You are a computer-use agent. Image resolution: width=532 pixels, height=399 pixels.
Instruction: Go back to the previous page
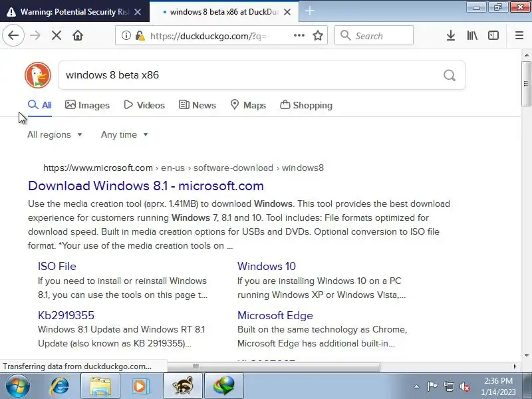tap(13, 35)
